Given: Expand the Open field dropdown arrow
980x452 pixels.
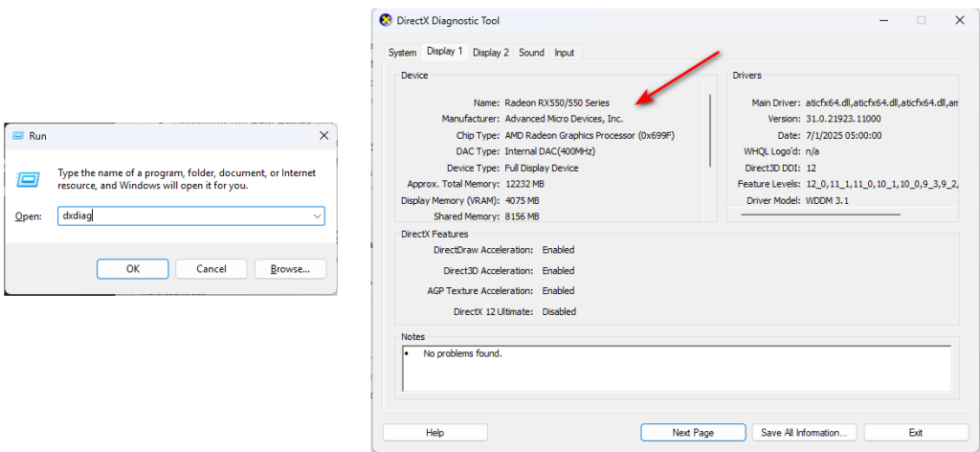Looking at the screenshot, I should [x=318, y=216].
